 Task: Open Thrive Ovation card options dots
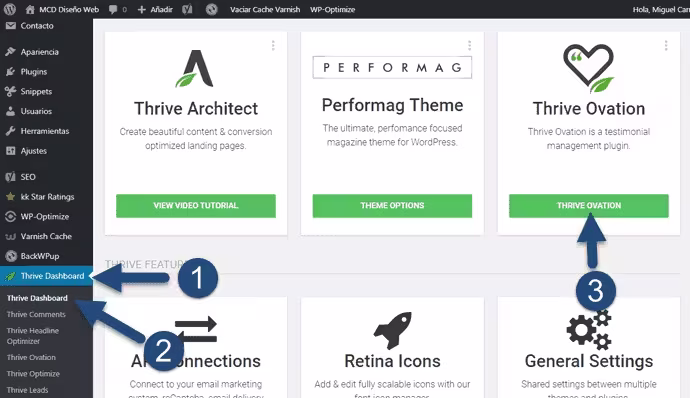(x=666, y=45)
